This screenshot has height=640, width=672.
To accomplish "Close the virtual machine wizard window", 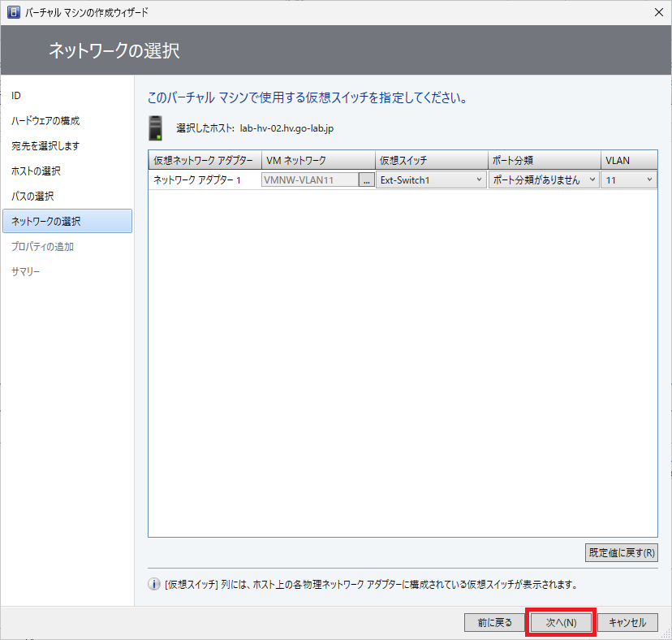I will 659,12.
